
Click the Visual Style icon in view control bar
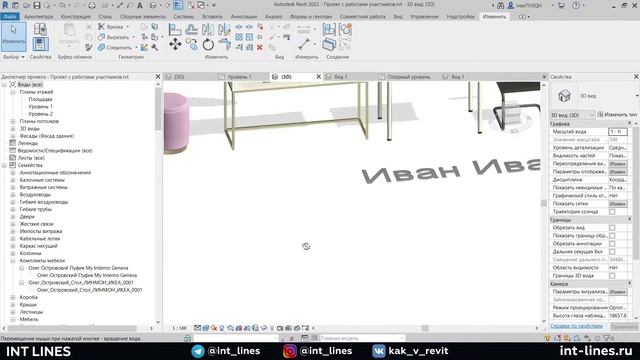206,328
